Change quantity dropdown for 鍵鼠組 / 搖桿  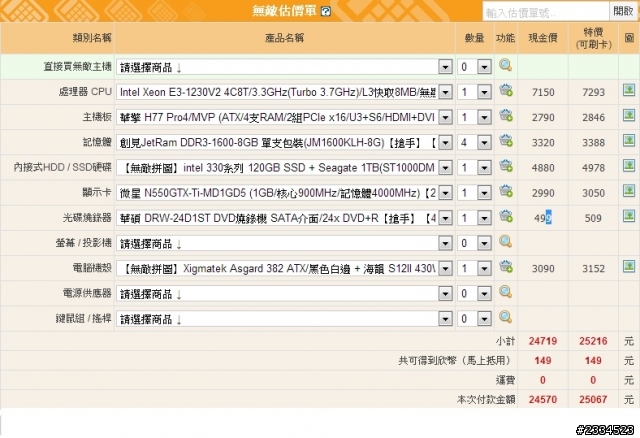tap(474, 319)
